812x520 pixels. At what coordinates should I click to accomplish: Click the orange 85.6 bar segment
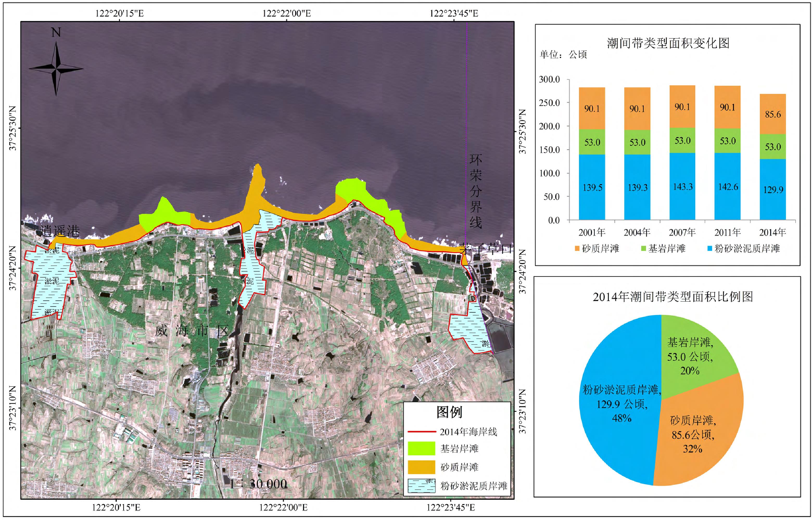click(x=773, y=114)
